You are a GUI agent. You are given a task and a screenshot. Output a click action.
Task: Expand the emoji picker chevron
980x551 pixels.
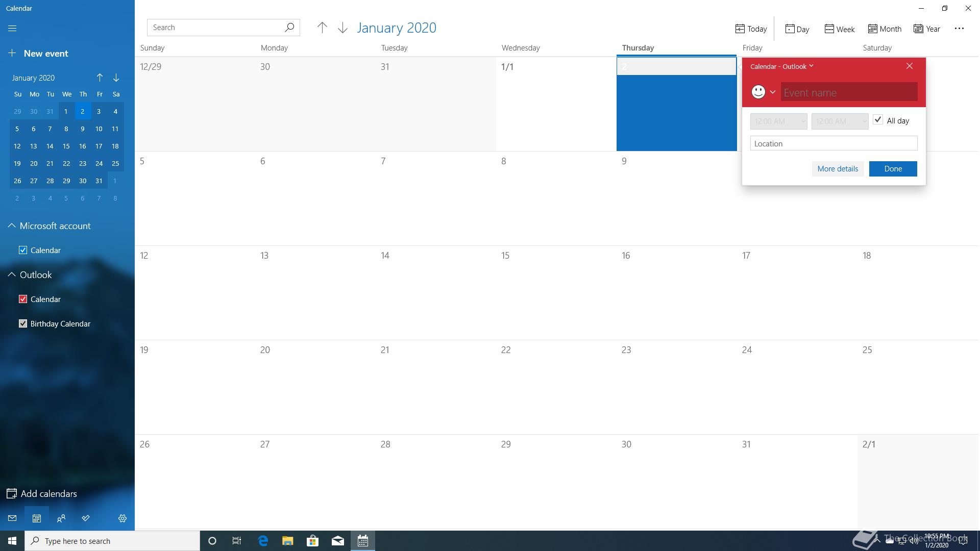[773, 92]
